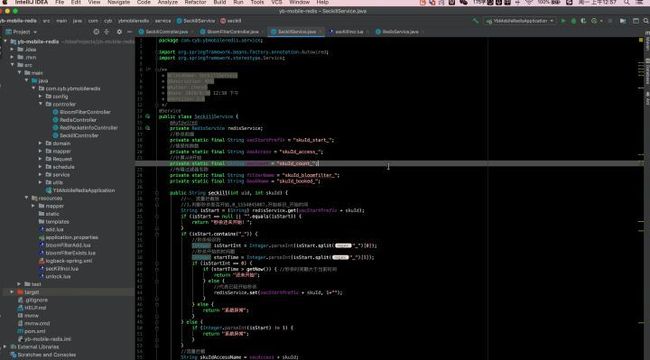This screenshot has height=360, width=650.
Task: Hide the Project tool window
Action: (x=129, y=32)
